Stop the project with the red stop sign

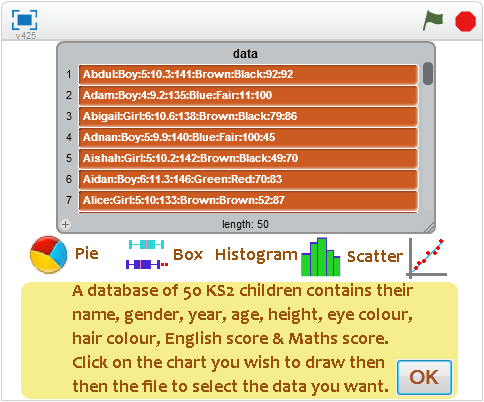coord(465,21)
